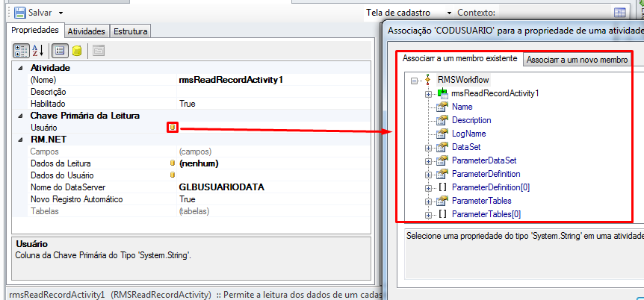Click the array bracket icon beside ParameterTables[0]

(442, 214)
